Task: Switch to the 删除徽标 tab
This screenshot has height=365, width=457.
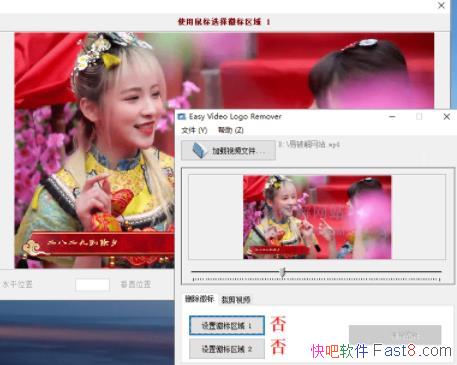Action: (x=199, y=299)
